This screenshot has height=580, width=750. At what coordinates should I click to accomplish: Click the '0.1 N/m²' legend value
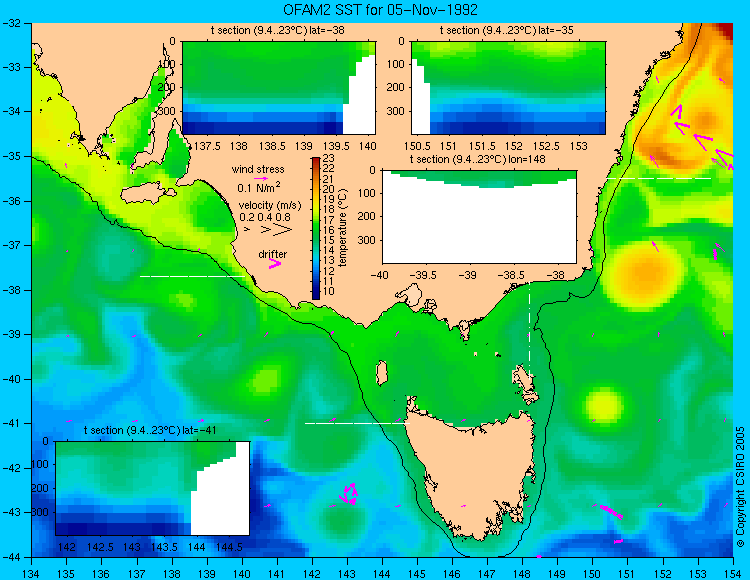pos(259,187)
